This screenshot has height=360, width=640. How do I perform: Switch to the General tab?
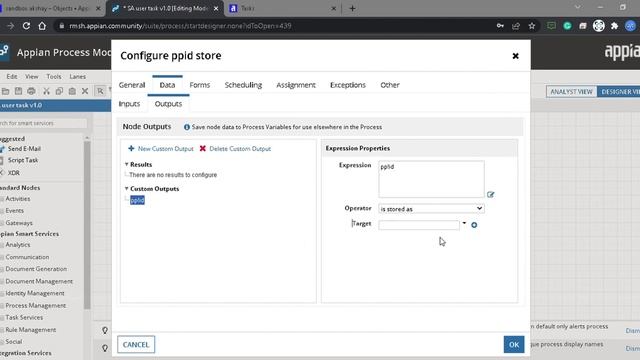tap(132, 85)
